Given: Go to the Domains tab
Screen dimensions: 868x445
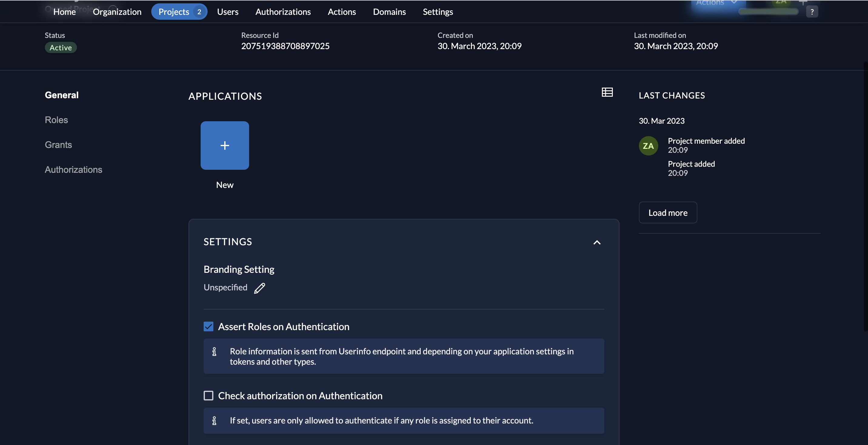Looking at the screenshot, I should click(389, 12).
